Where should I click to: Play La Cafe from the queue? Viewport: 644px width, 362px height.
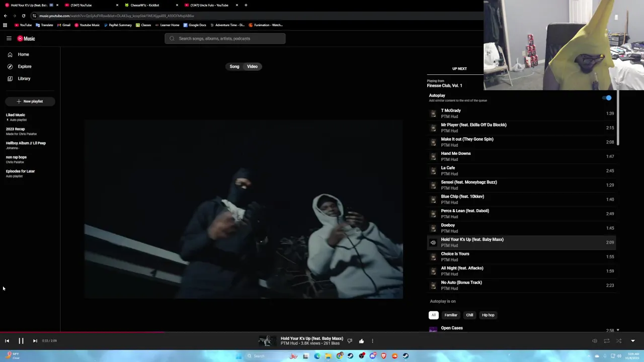(521, 170)
